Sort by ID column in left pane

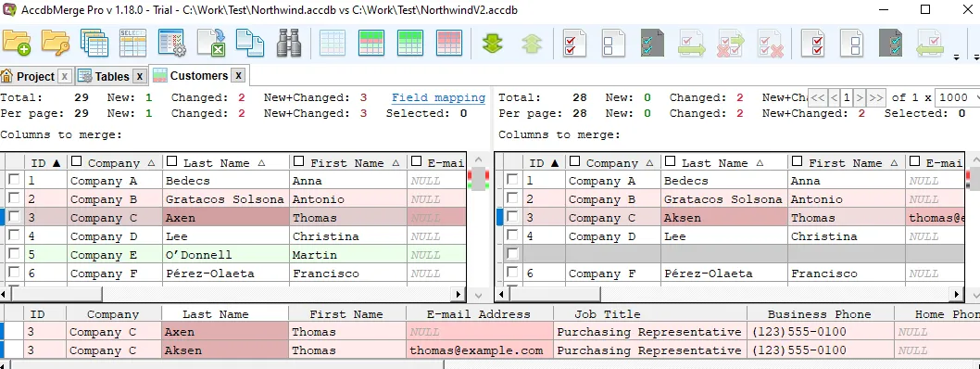(45, 163)
